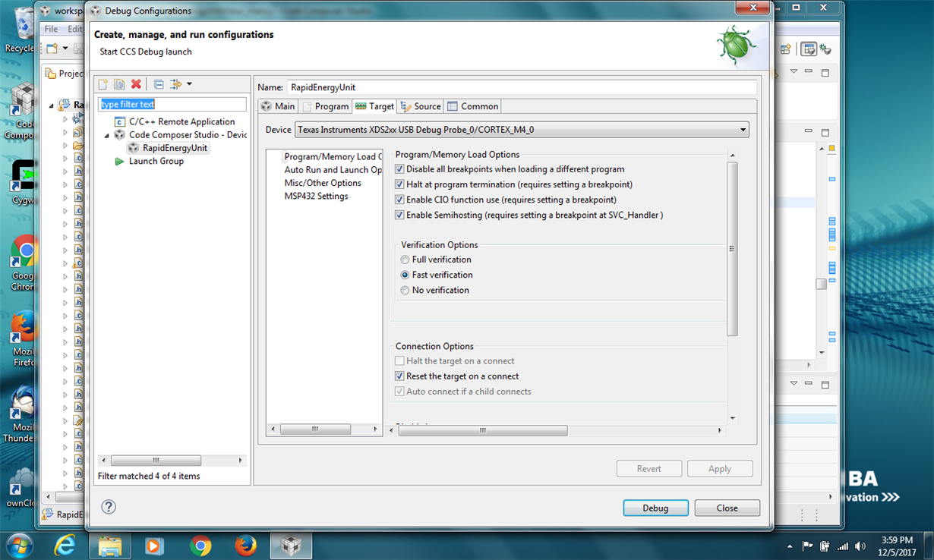Click Open Perspective icon in CCS

(x=785, y=49)
